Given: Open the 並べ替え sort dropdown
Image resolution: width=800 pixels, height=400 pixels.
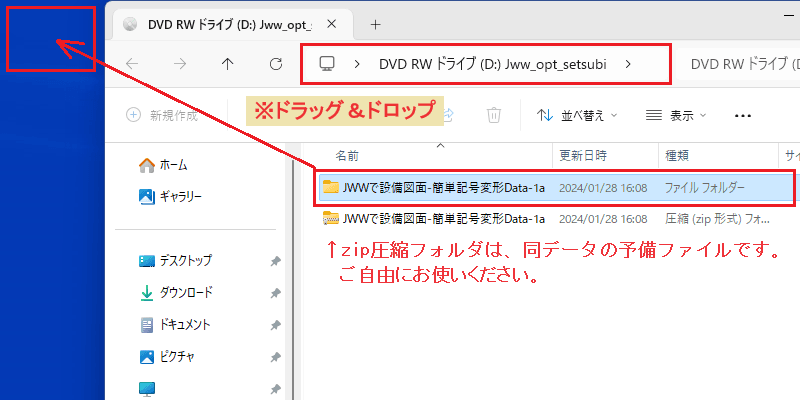Looking at the screenshot, I should click(x=577, y=115).
